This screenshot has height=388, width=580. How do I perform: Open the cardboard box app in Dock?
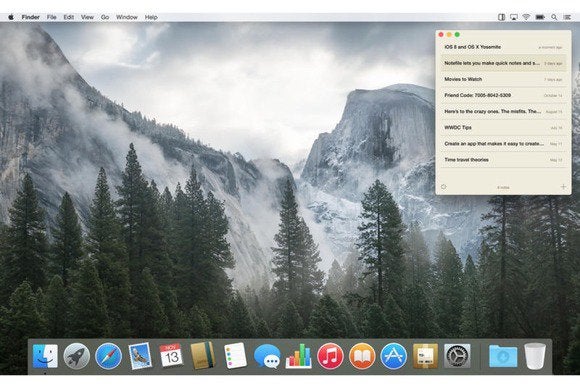pos(425,356)
